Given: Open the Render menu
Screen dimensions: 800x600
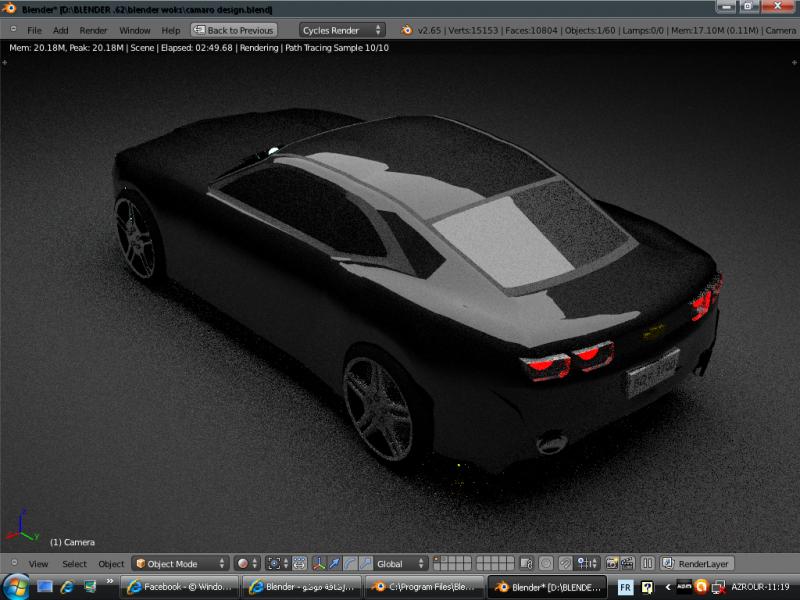Looking at the screenshot, I should coord(93,30).
